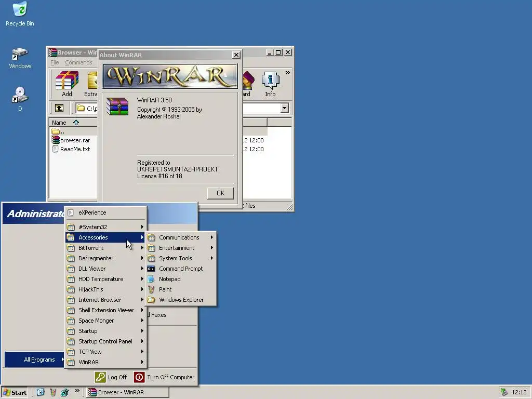Launch Notepad from Accessories
Screen dimensions: 532x399
point(181,279)
